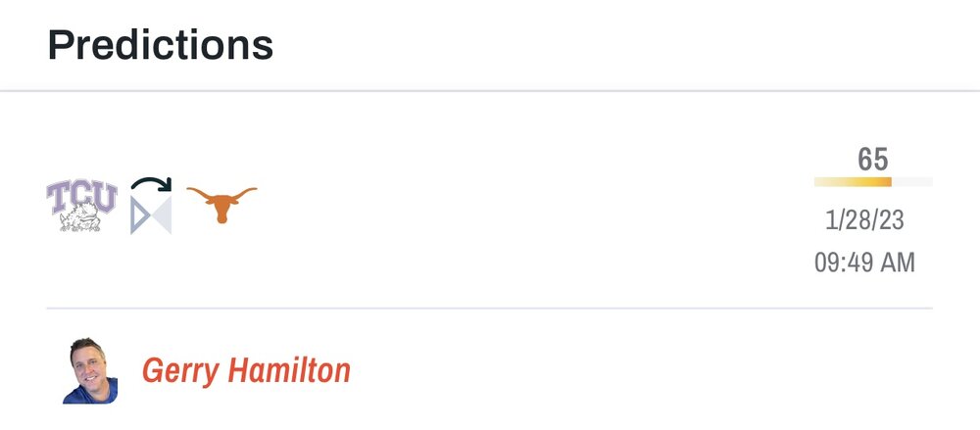Click the gray bowtie flip symbol
Image resolution: width=980 pixels, height=430 pixels.
[151, 215]
